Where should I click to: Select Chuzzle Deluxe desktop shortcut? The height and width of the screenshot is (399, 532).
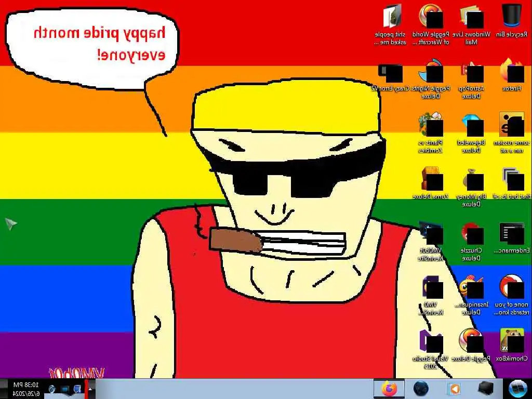click(x=471, y=241)
